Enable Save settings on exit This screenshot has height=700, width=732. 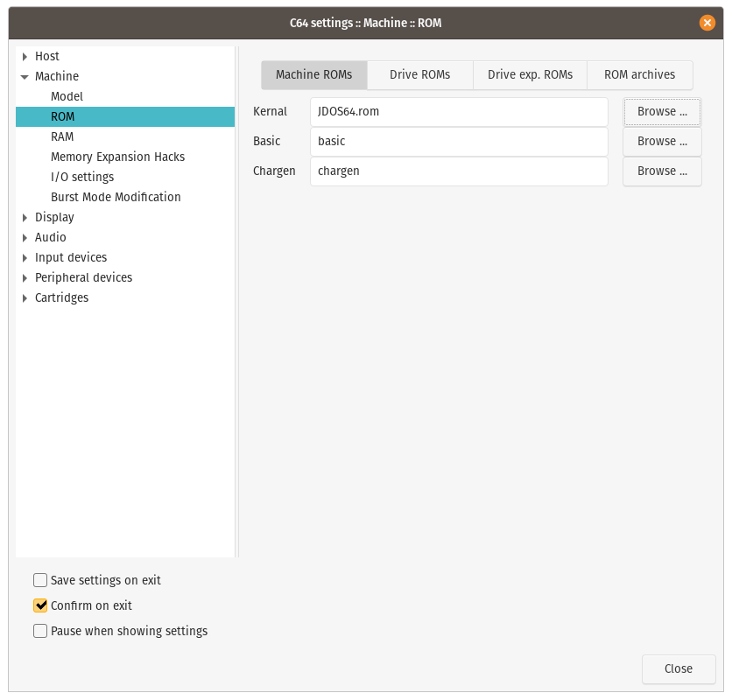[40, 580]
